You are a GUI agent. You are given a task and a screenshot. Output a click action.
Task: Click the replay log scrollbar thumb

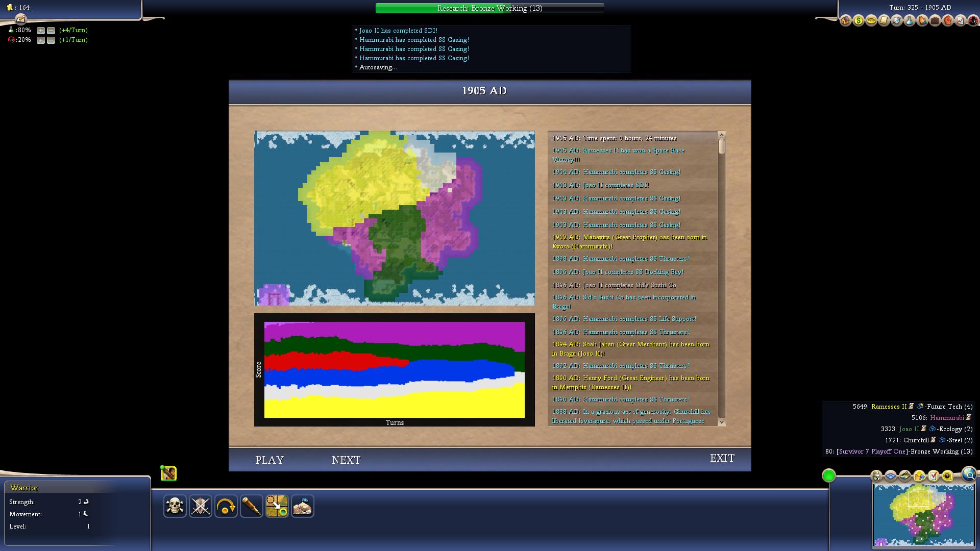(x=722, y=146)
